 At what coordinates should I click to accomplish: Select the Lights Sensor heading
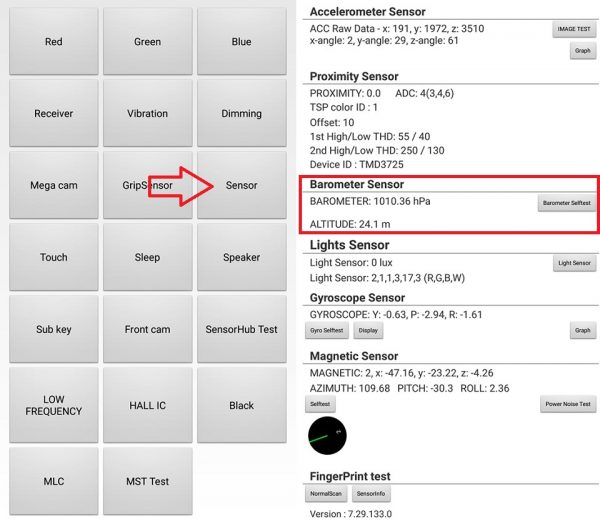pos(349,245)
